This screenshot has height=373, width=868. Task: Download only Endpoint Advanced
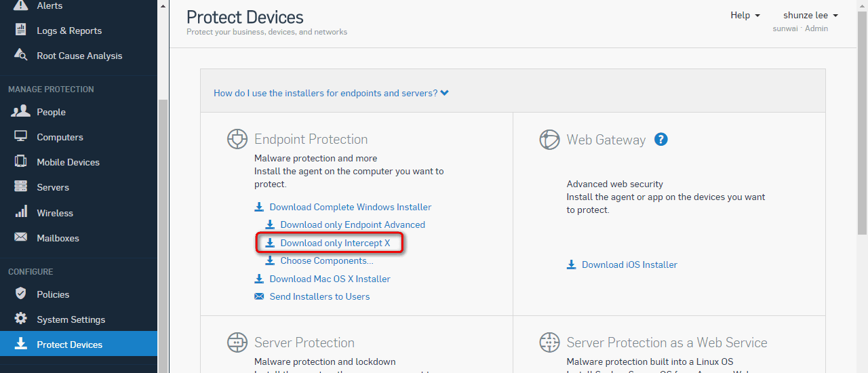tap(353, 224)
